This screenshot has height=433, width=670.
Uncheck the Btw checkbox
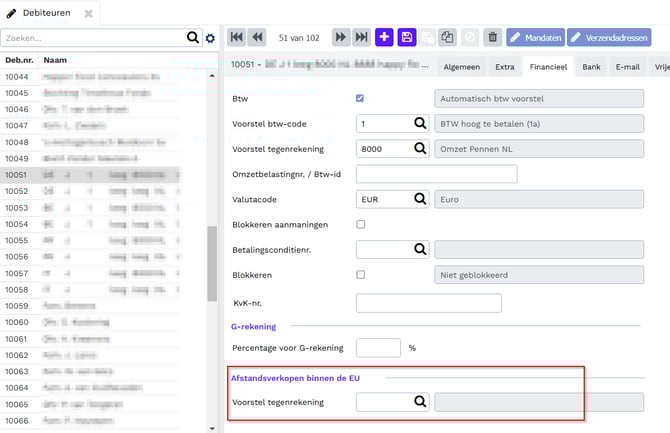[x=361, y=98]
